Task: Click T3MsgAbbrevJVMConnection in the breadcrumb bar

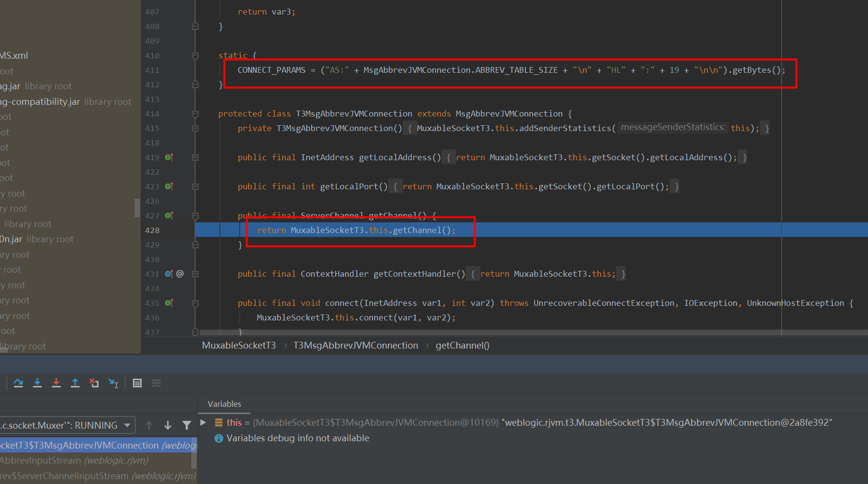Action: (x=356, y=345)
